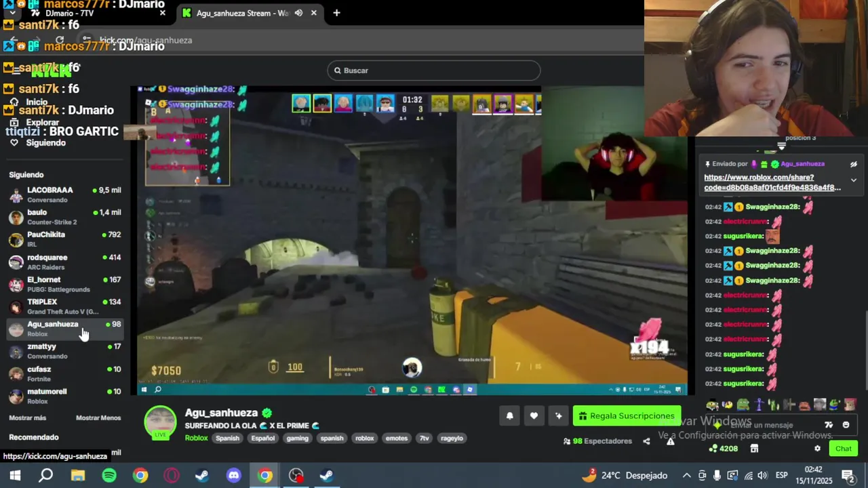This screenshot has width=868, height=488.
Task: Click the Buscar search field
Action: point(434,70)
